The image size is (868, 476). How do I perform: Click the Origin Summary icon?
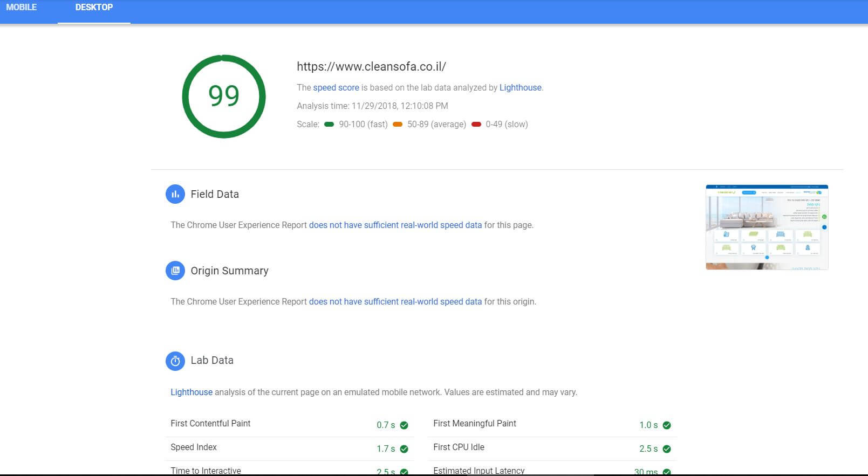click(175, 271)
